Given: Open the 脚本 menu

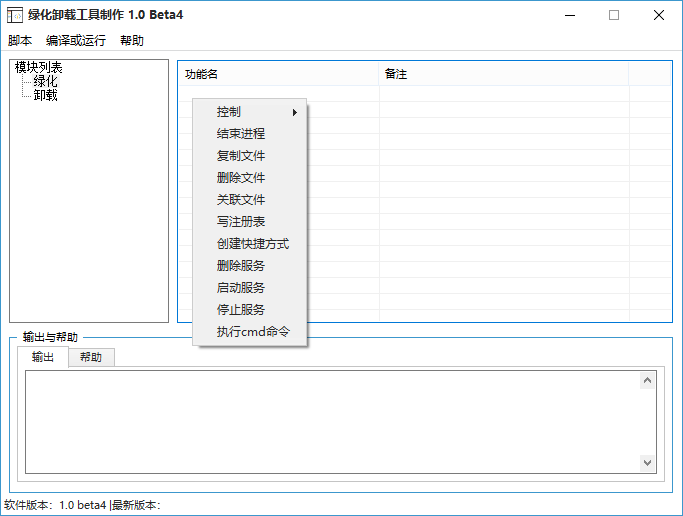Looking at the screenshot, I should point(20,41).
